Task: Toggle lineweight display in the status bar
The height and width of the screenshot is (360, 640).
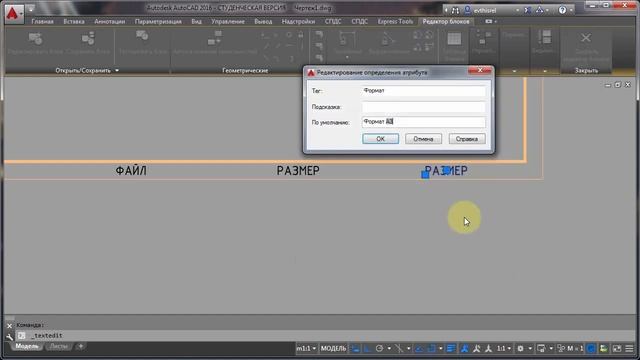Action: [451, 349]
